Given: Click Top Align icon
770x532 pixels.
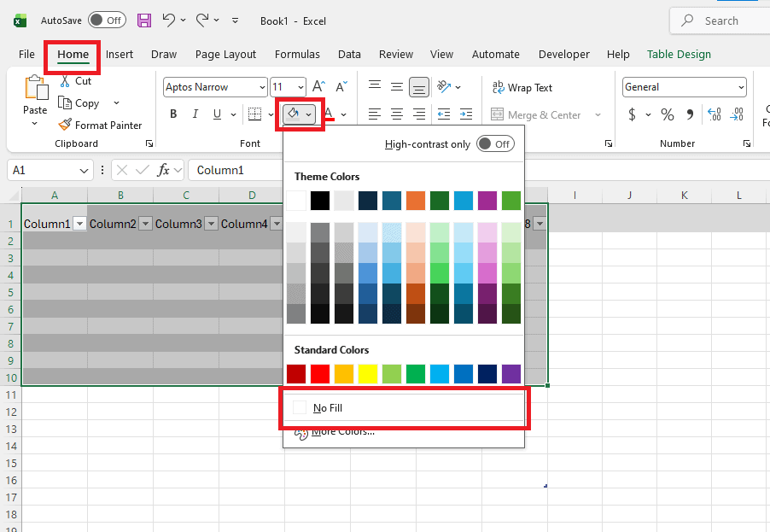Looking at the screenshot, I should pyautogui.click(x=375, y=87).
